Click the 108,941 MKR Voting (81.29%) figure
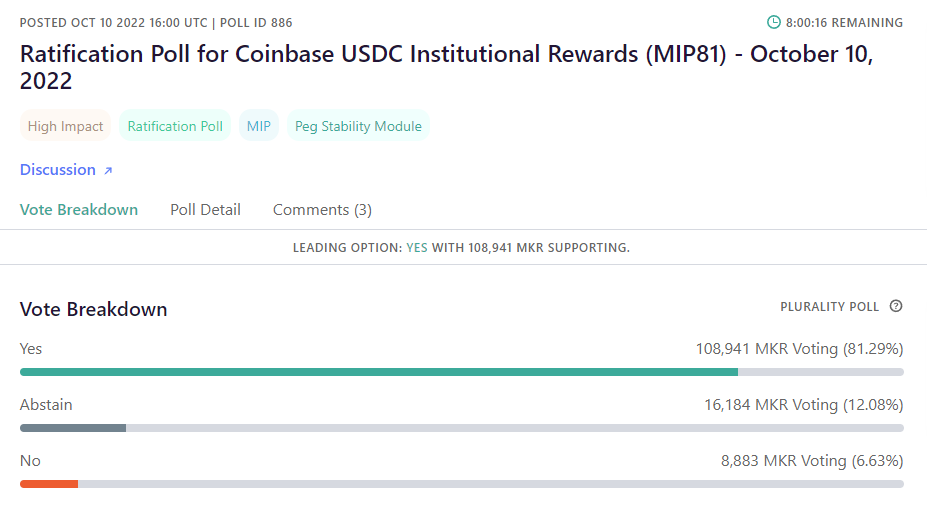 pos(799,349)
